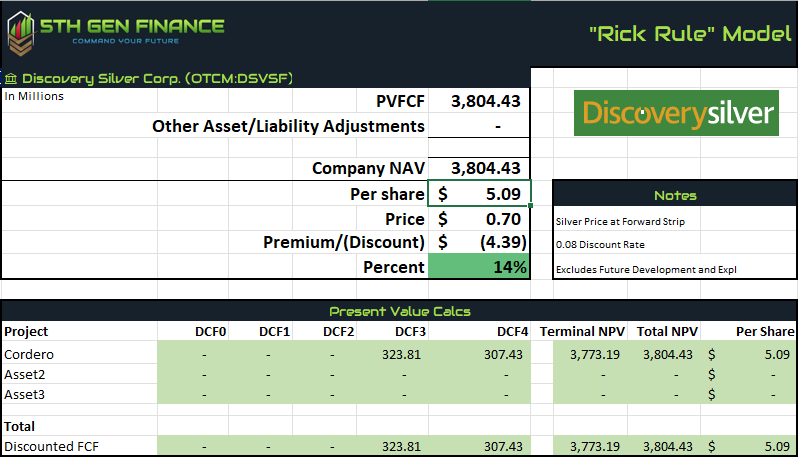
Task: Select Discounted FCF Per Share 5.09
Action: pos(777,446)
